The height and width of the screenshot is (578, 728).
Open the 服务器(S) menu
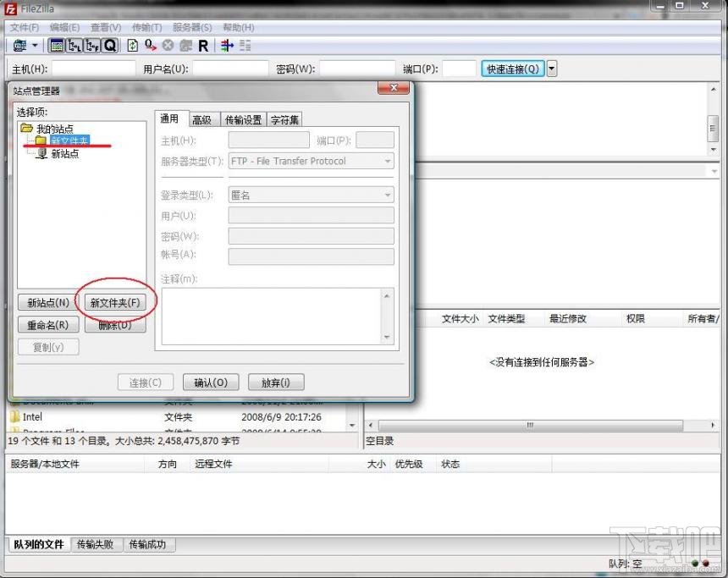[192, 27]
